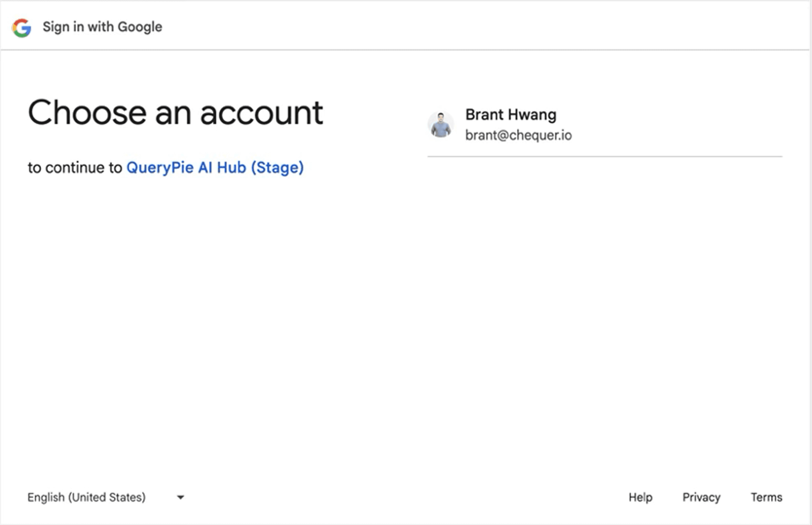Click the dropdown arrow beside English (United States)
This screenshot has width=812, height=525.
coord(181,497)
